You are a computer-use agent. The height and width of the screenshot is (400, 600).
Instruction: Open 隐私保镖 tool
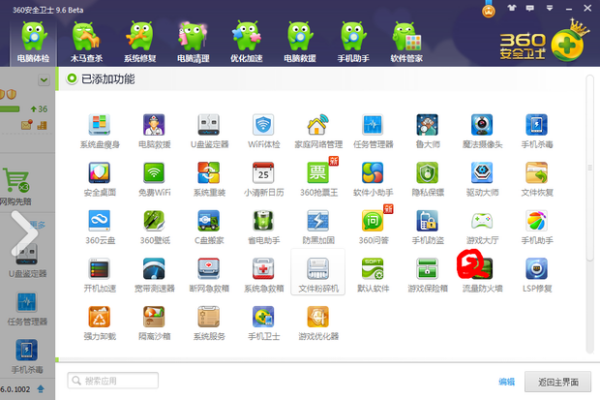[x=427, y=179]
